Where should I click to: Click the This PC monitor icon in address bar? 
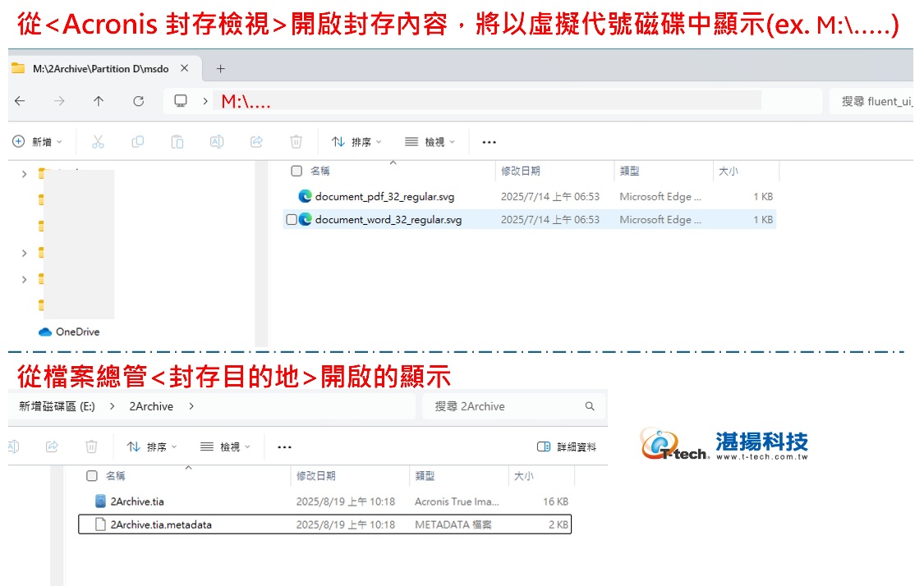pos(181,101)
